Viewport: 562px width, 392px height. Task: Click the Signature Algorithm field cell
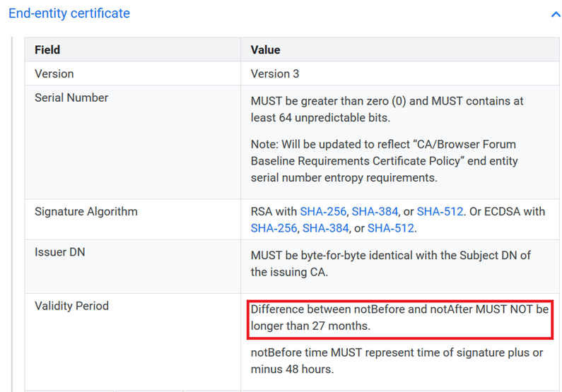86,211
